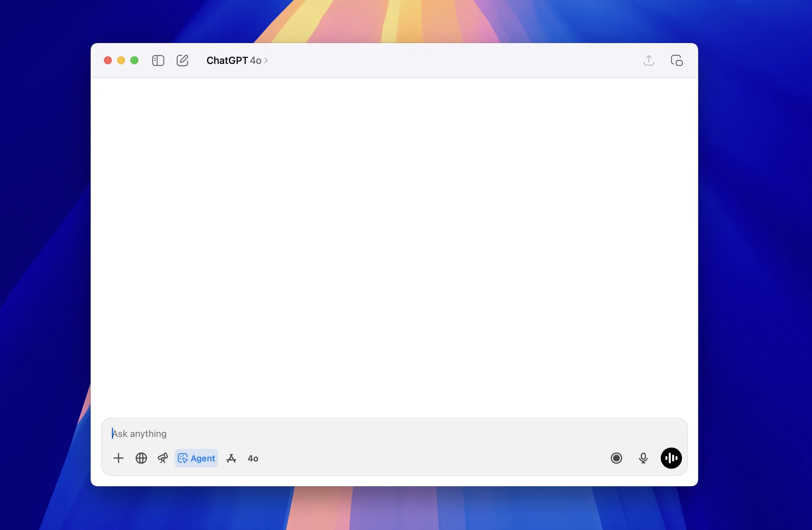Enter fullscreen with green button

(134, 60)
